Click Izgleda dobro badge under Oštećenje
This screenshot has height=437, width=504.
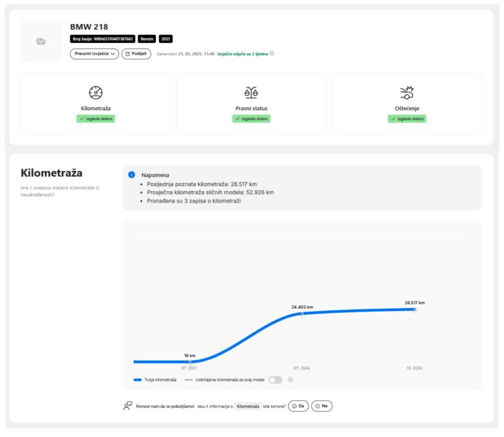point(407,119)
